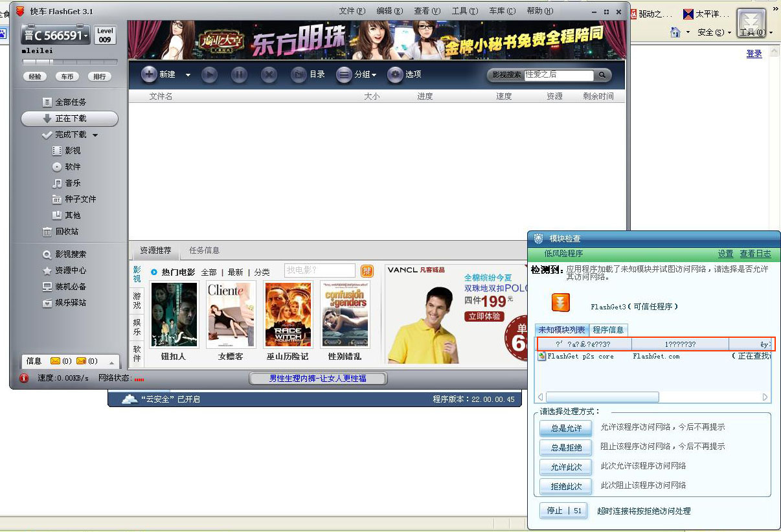The height and width of the screenshot is (532, 781).
Task: Switch to the 程序信息 tab
Action: coord(608,329)
